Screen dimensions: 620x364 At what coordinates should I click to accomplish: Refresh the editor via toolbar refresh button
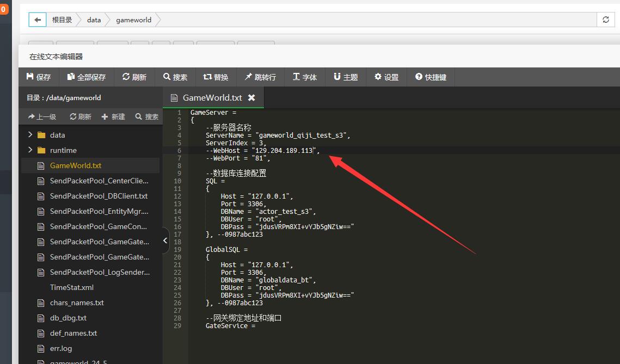(134, 77)
